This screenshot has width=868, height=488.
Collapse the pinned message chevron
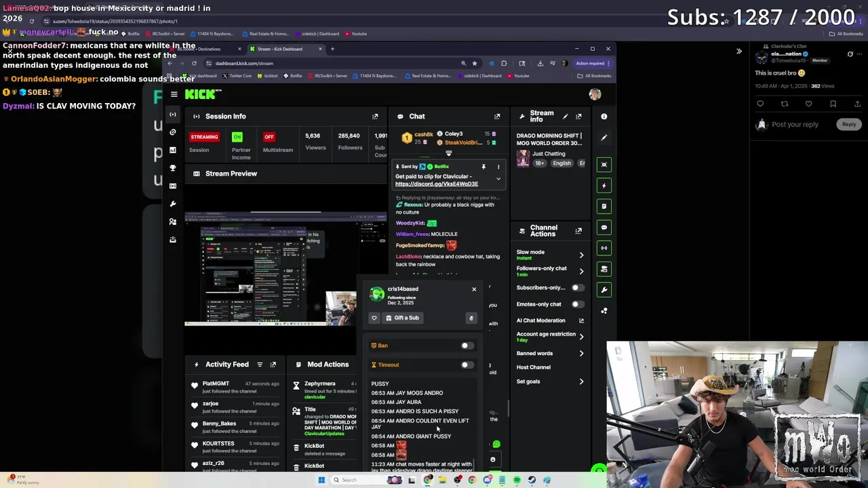tap(498, 180)
